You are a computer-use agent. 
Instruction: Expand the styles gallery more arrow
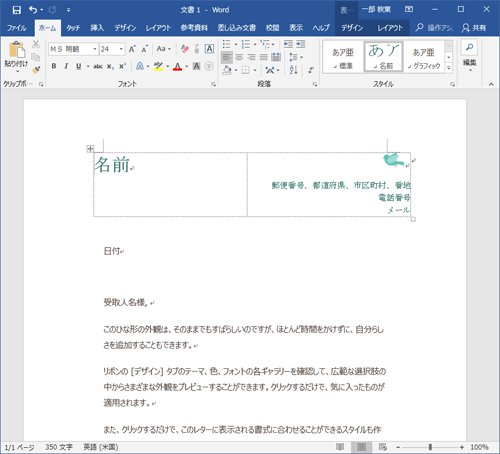pyautogui.click(x=449, y=68)
